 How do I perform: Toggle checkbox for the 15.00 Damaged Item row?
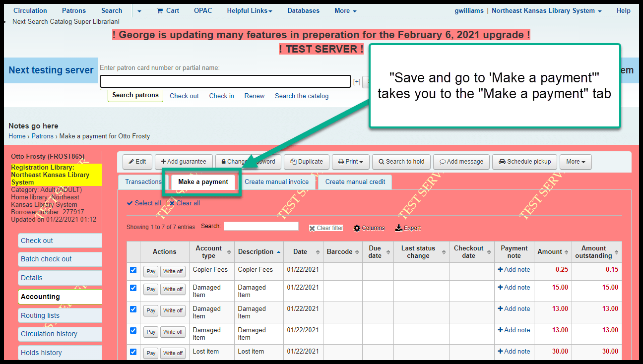(133, 288)
